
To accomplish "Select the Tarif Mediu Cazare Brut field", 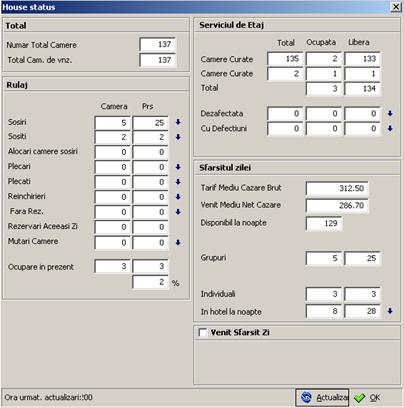I will (337, 188).
